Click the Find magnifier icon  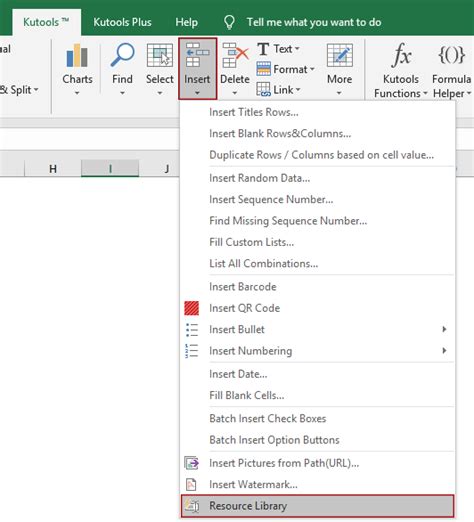[x=122, y=55]
